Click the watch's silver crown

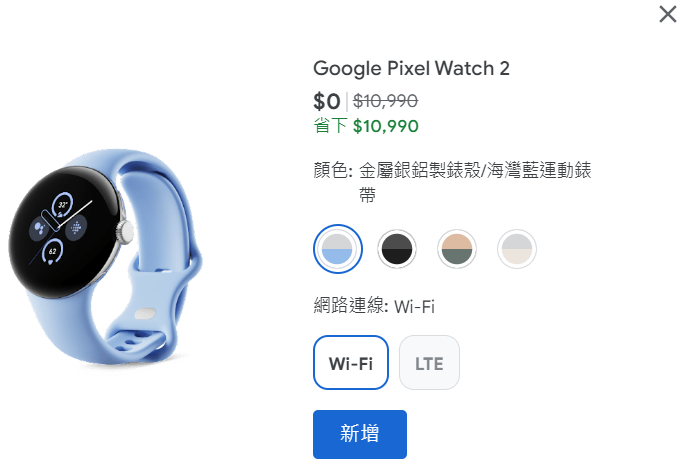[125, 232]
